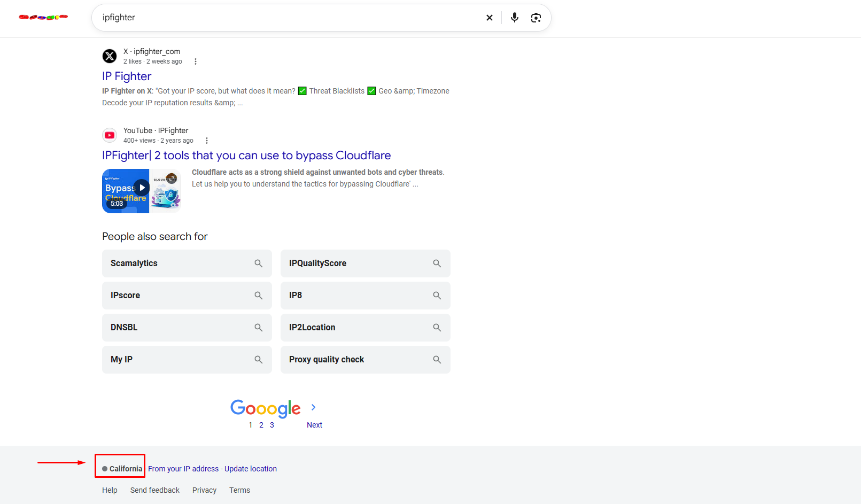
Task: Click the Google logo at top left
Action: [x=43, y=17]
